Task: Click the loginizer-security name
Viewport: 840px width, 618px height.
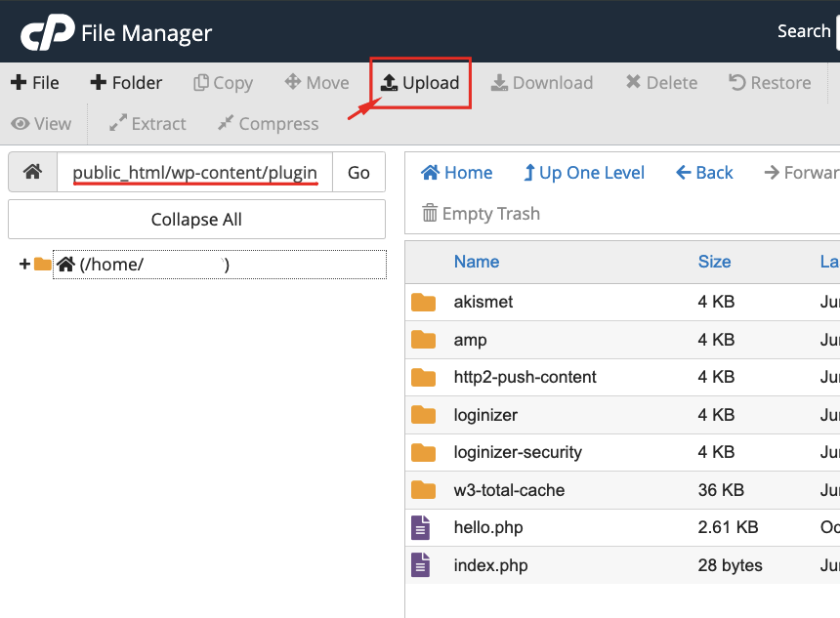Action: [x=518, y=453]
